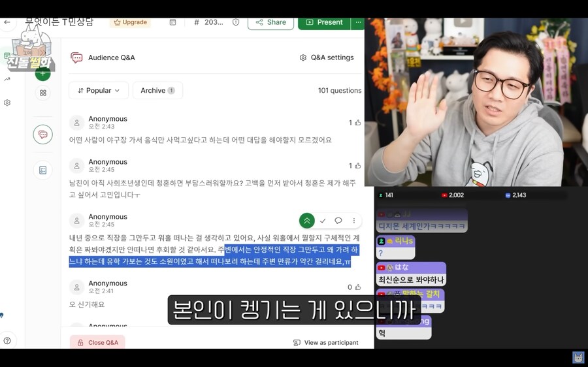Image resolution: width=588 pixels, height=367 pixels.
Task: Switch to the Archive tab
Action: (x=157, y=90)
